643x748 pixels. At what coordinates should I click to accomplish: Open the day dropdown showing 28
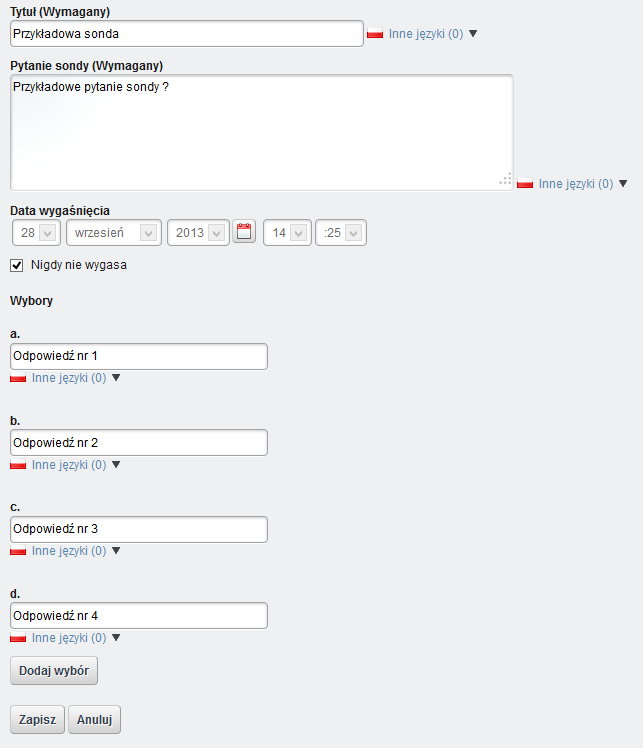[x=36, y=233]
